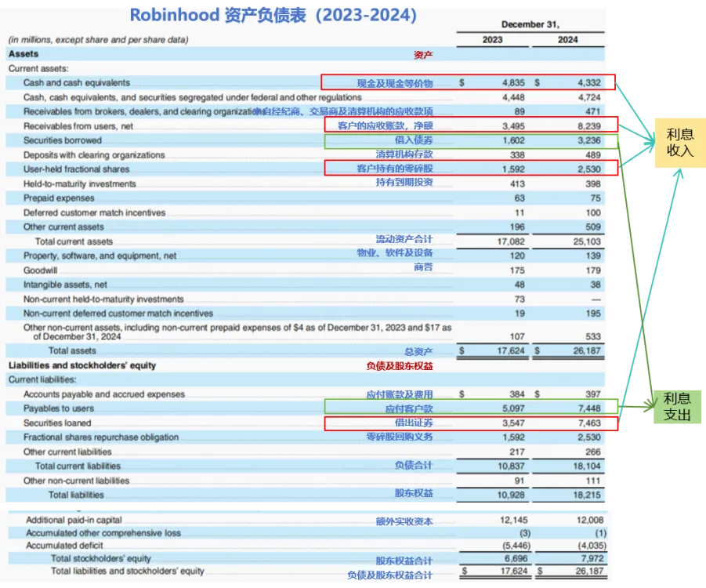The width and height of the screenshot is (706, 588).
Task: Click '客户持有的零碎股' translation label
Action: pyautogui.click(x=395, y=169)
